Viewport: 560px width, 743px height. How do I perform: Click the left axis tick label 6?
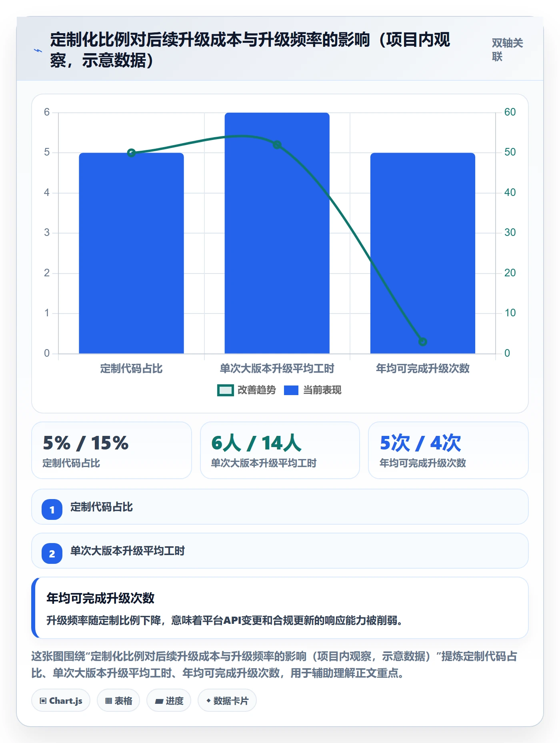(x=47, y=112)
